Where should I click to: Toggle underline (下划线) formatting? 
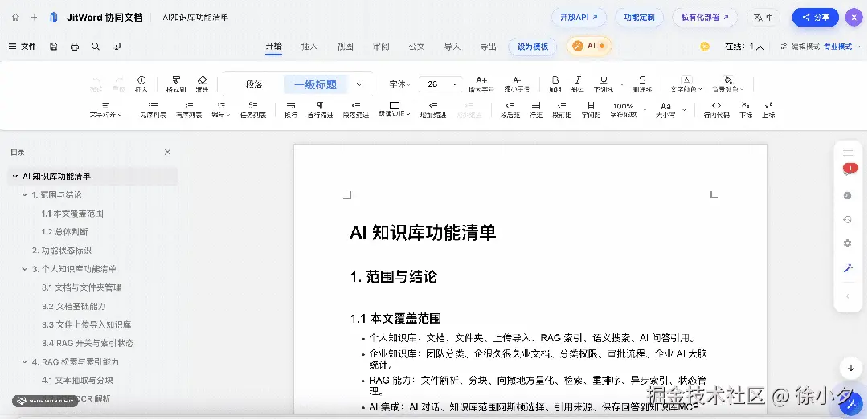click(604, 84)
